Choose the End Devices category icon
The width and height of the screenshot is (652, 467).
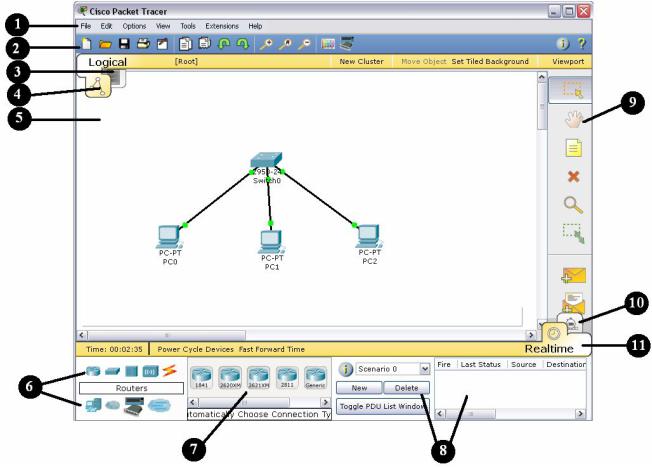click(x=93, y=405)
